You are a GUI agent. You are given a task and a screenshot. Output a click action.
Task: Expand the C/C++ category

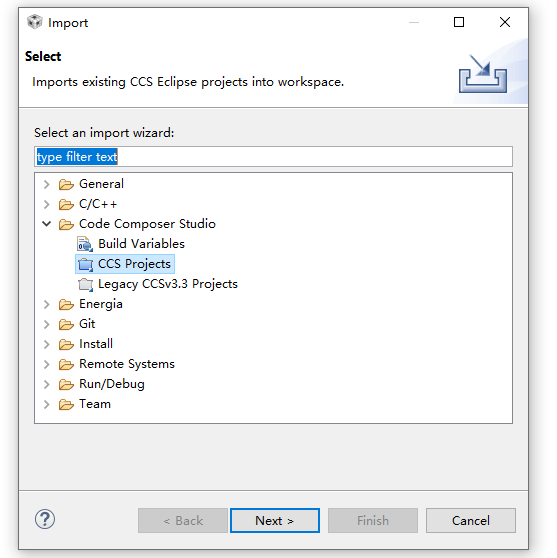pyautogui.click(x=47, y=204)
